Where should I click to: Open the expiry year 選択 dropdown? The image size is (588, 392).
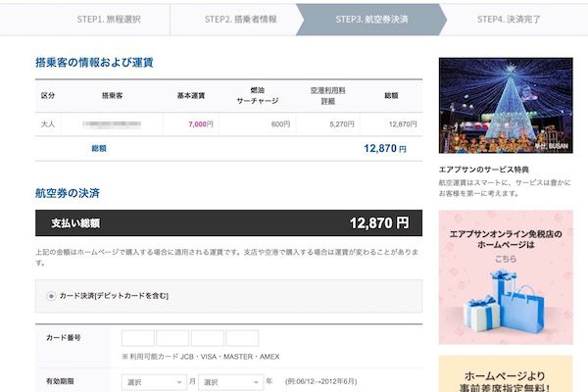(x=230, y=382)
